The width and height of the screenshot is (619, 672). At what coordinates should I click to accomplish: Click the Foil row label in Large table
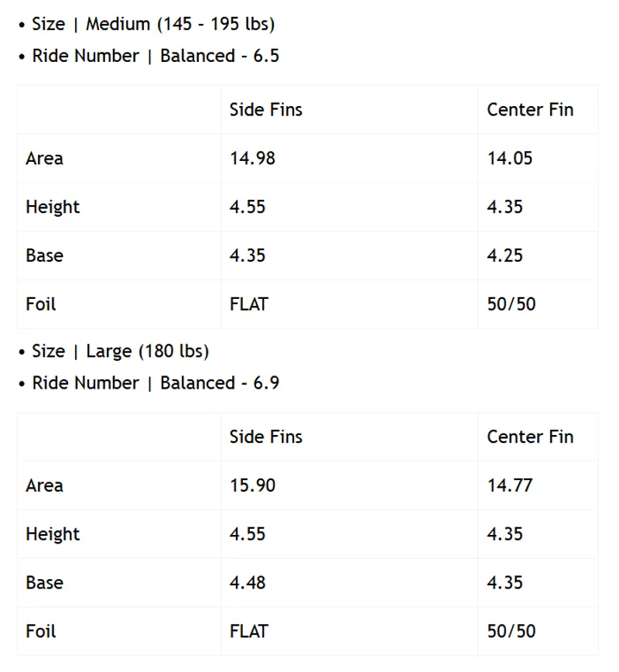pyautogui.click(x=41, y=631)
